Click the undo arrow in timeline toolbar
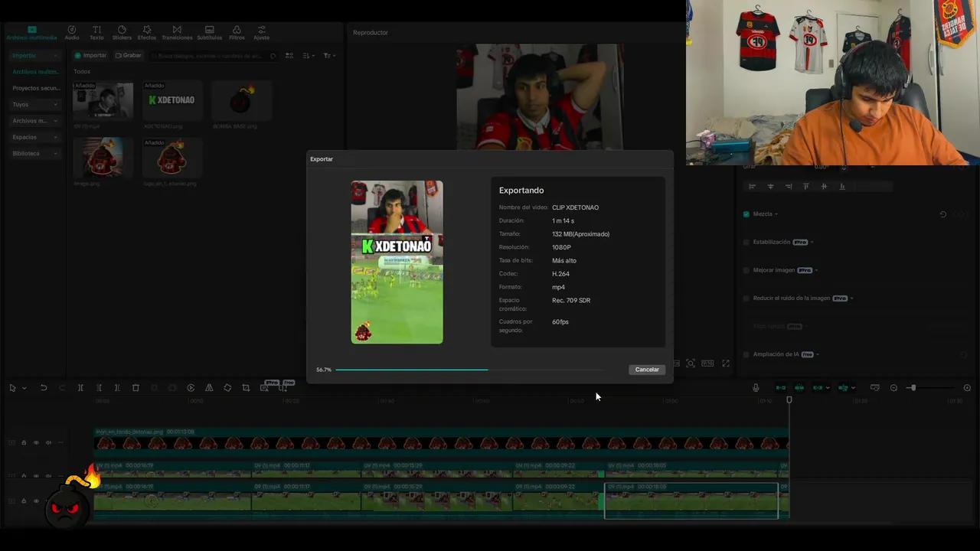Screen dimensions: 980x551 [44, 388]
